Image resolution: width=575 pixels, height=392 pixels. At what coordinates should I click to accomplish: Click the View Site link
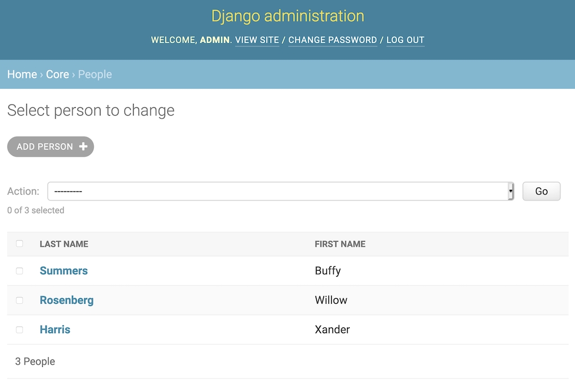(257, 40)
